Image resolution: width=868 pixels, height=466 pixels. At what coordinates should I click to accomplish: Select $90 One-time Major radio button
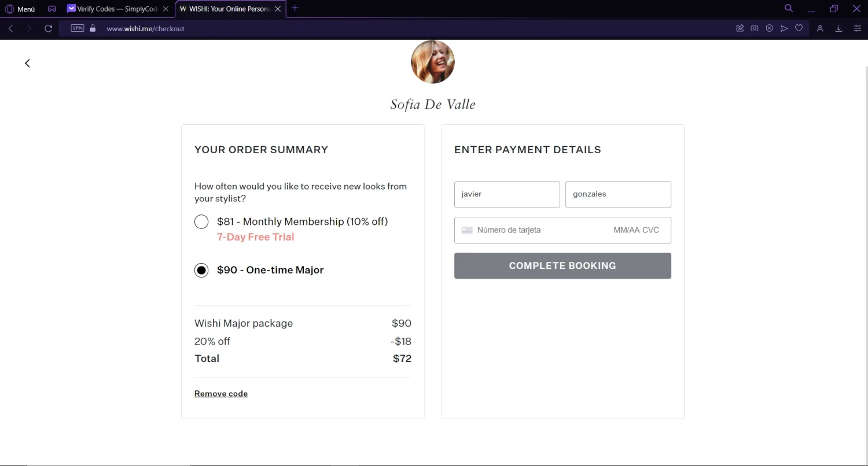pos(201,270)
